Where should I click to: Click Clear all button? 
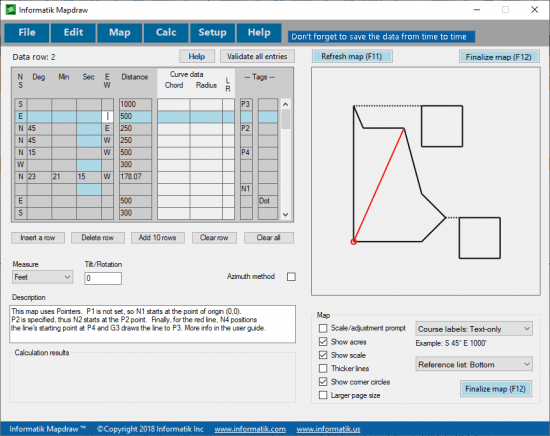[x=269, y=238]
